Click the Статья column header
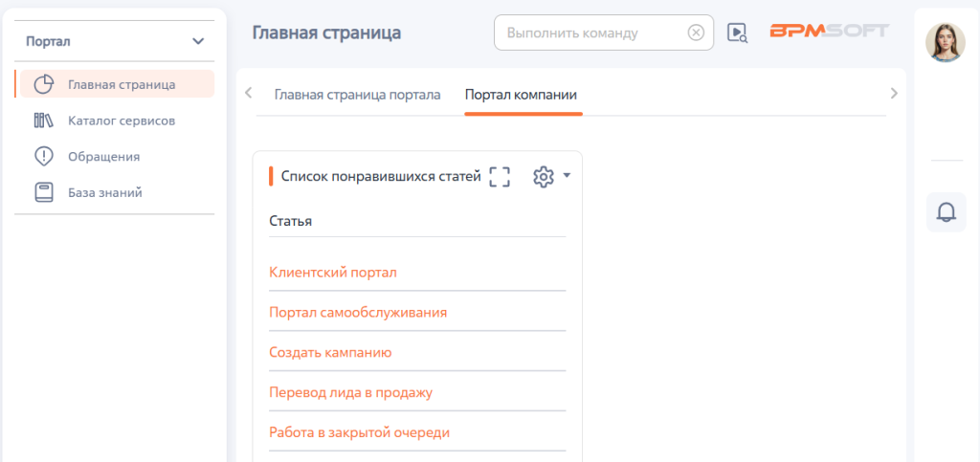980x462 pixels. tap(291, 221)
